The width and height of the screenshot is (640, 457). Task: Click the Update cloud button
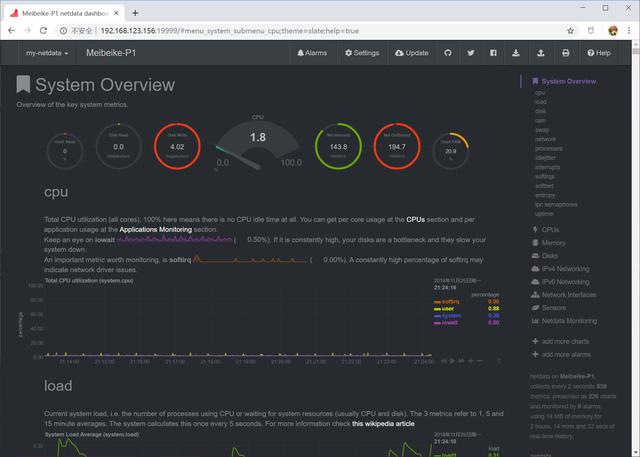click(411, 53)
